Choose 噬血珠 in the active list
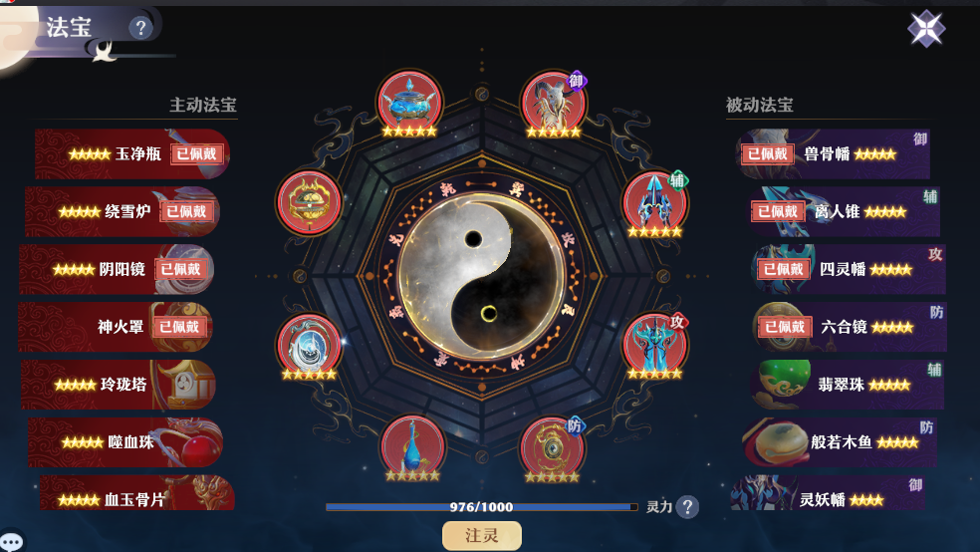The height and width of the screenshot is (552, 980). (x=125, y=442)
